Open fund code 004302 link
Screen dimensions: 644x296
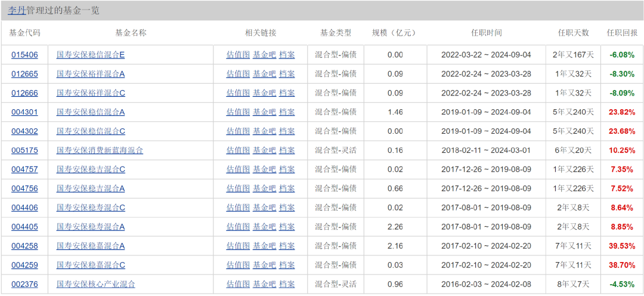(x=24, y=131)
